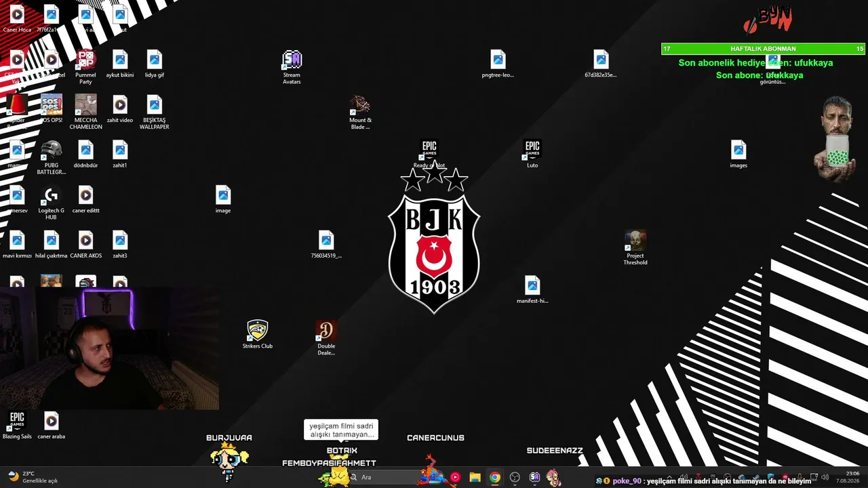Switch to Google Chrome on the taskbar
Viewport: 868px width, 488px height.
[x=495, y=477]
